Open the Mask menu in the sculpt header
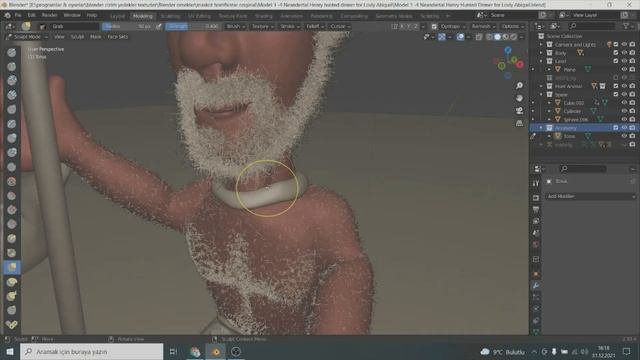This screenshot has width=640, height=360. click(x=96, y=37)
